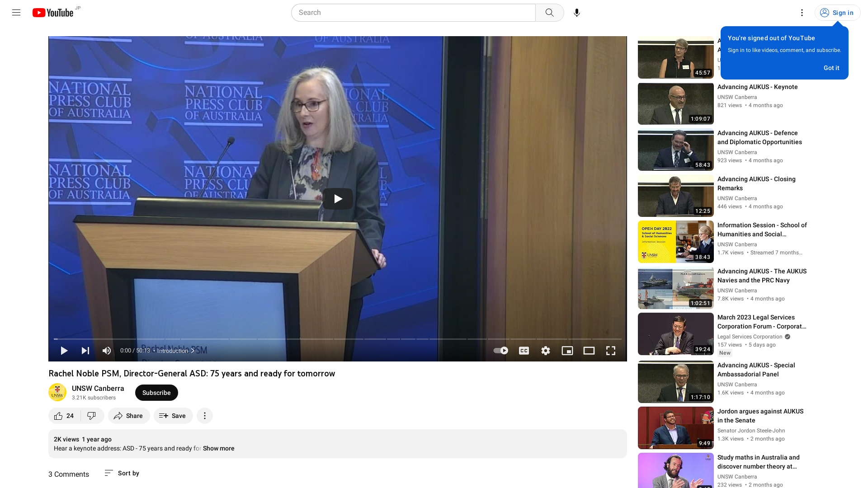The image size is (868, 488).
Task: Click the search magnifier button
Action: click(549, 13)
